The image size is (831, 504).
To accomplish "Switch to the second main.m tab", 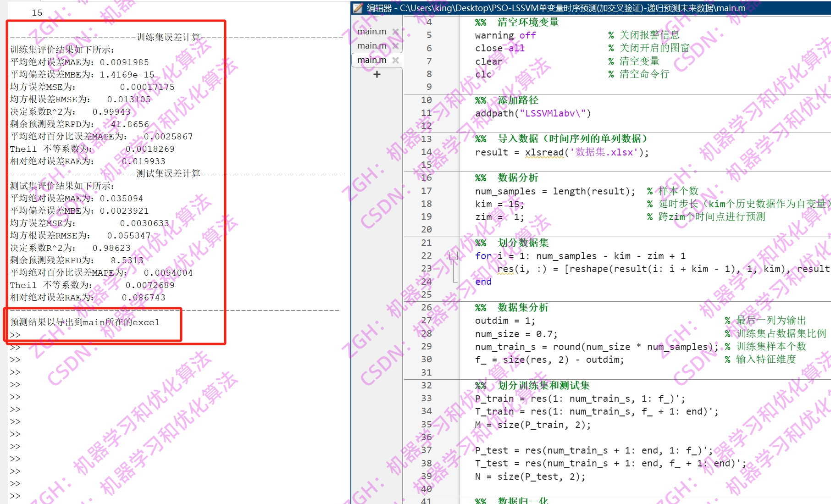I will click(372, 45).
